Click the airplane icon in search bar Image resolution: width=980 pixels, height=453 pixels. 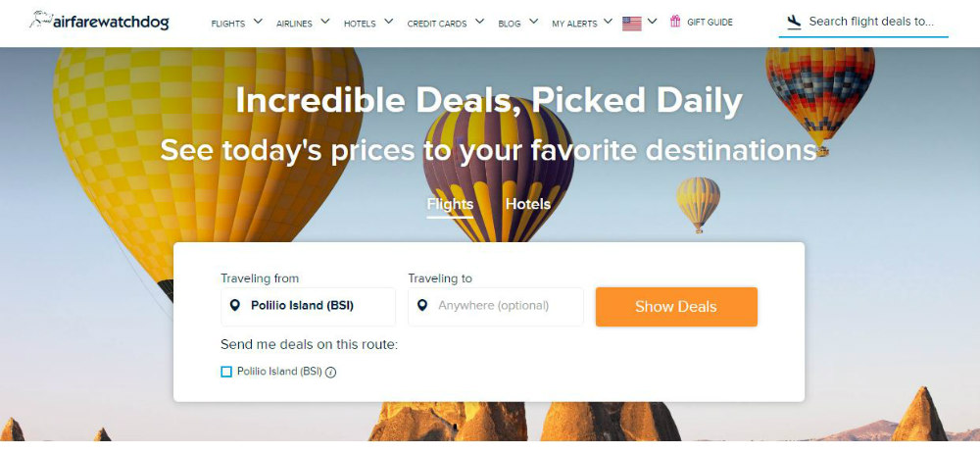point(794,21)
